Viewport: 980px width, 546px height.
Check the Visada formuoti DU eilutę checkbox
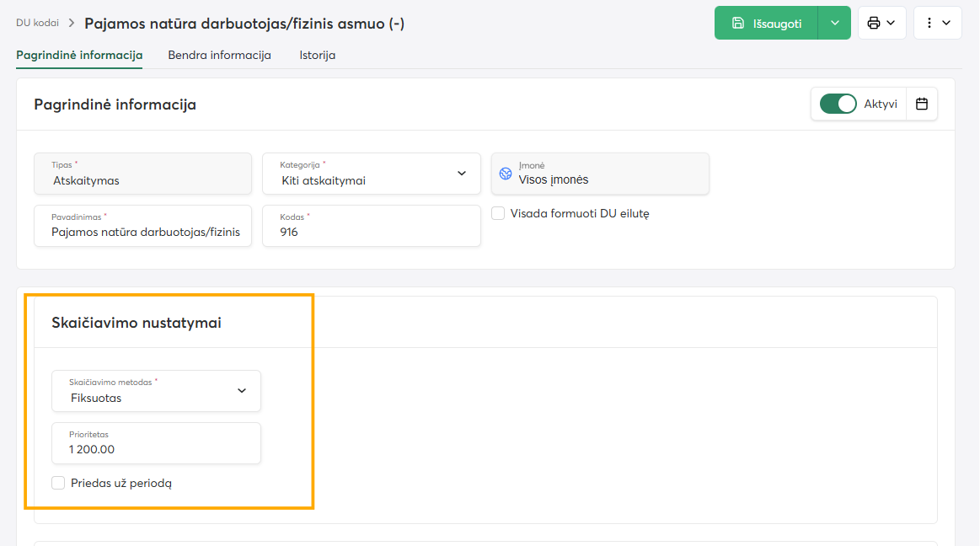[x=498, y=214]
